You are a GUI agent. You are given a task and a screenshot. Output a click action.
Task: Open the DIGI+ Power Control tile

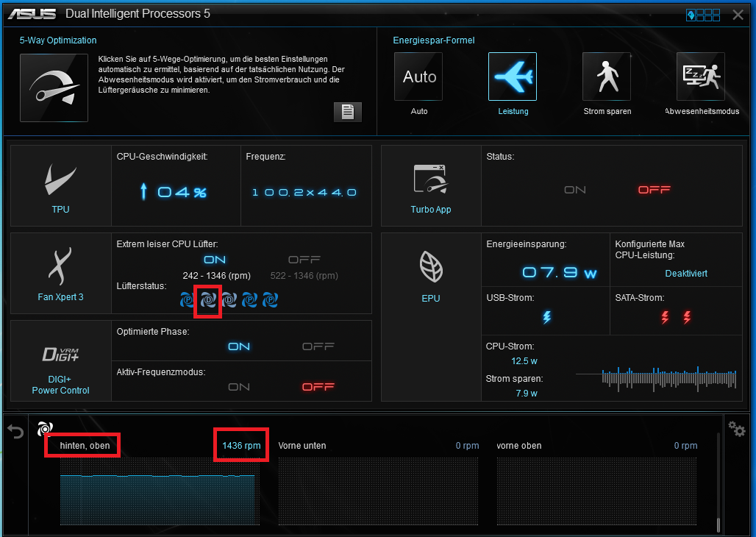point(61,361)
